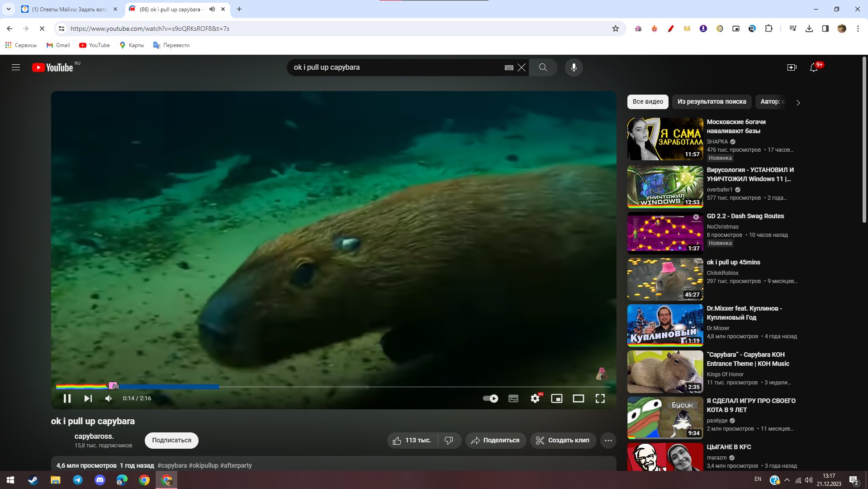Create a clip with Создать клип
Image resolution: width=868 pixels, height=489 pixels.
563,440
